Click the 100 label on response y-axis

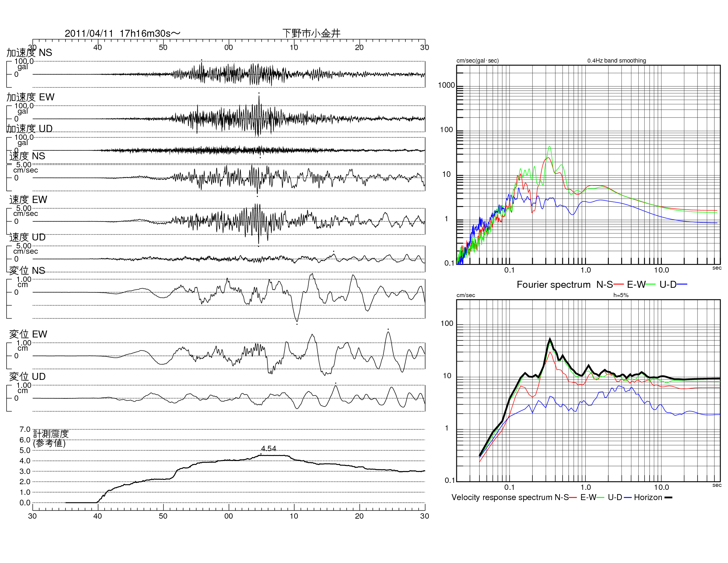point(447,324)
